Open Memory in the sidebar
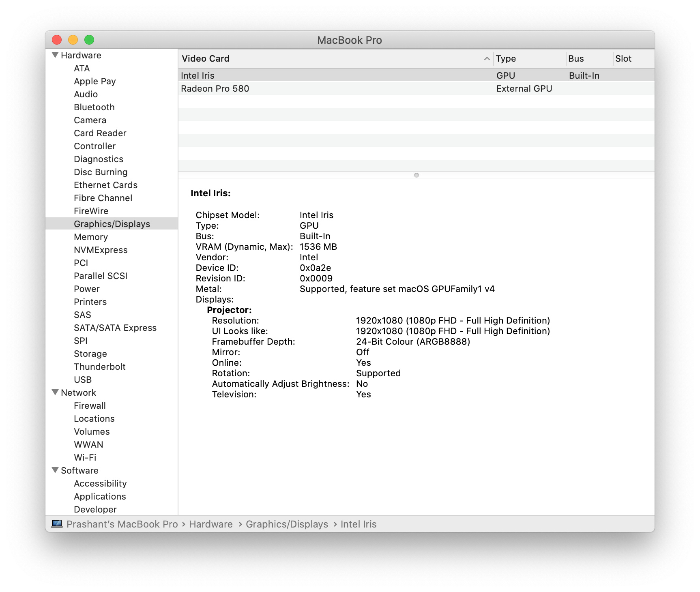The width and height of the screenshot is (700, 592). tap(91, 237)
